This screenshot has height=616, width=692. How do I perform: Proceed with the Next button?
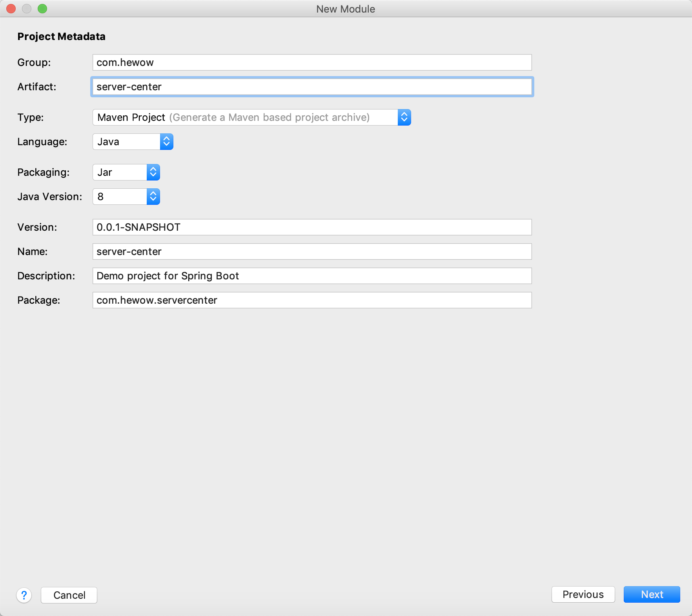(652, 594)
